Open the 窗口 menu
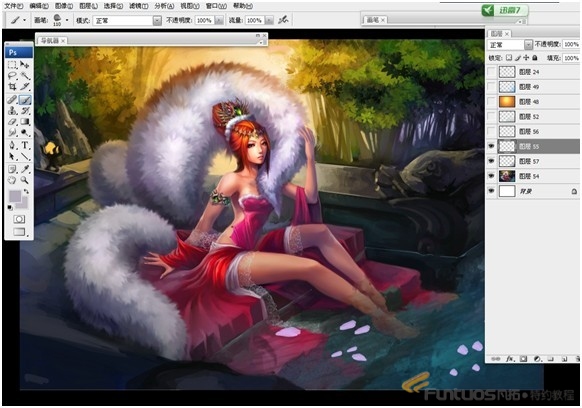 click(216, 6)
